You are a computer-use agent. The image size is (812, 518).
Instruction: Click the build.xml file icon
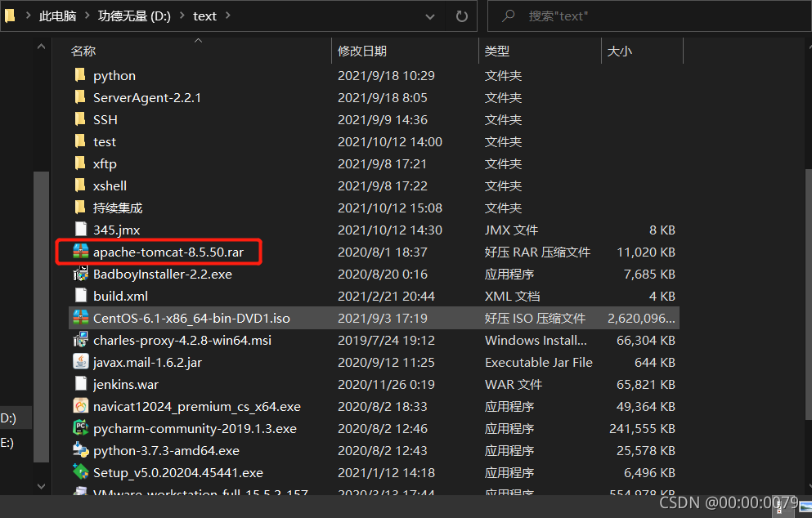pyautogui.click(x=81, y=296)
